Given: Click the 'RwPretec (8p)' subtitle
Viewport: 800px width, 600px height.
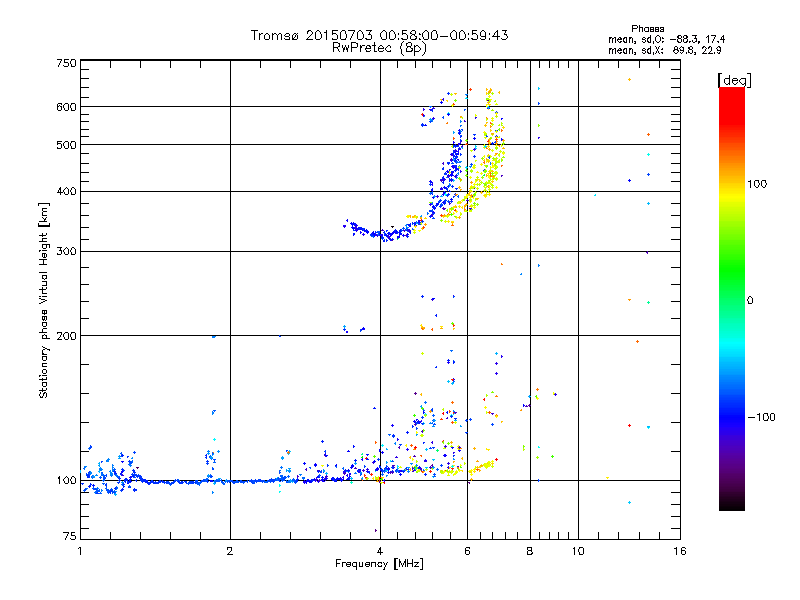Looking at the screenshot, I should click(379, 48).
